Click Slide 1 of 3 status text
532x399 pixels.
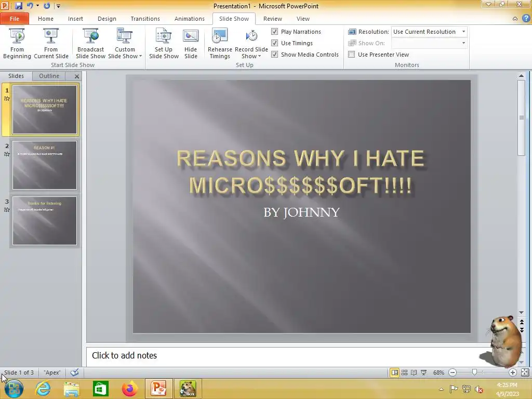point(19,373)
